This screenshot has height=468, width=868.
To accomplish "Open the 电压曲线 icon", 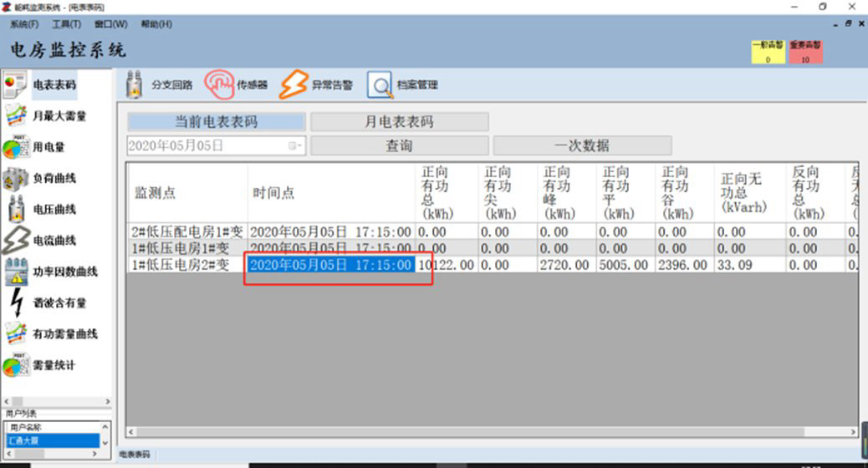I will (16, 209).
